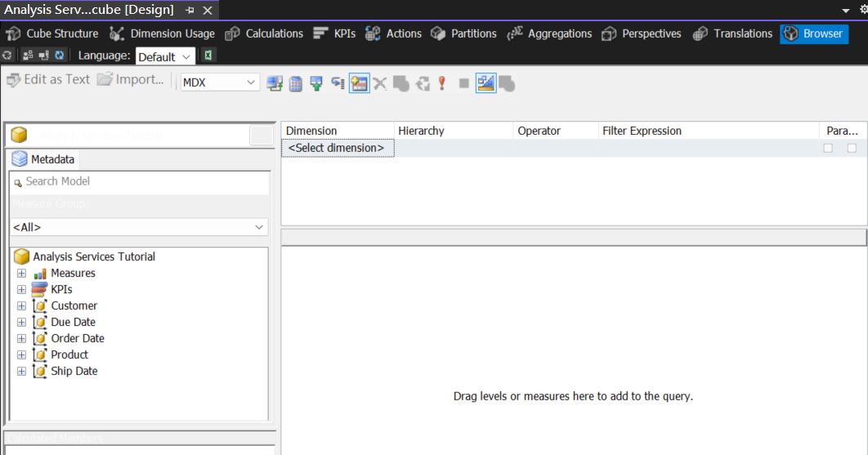Check the second Parameters checkbox in filter row
The width and height of the screenshot is (868, 455).
852,149
